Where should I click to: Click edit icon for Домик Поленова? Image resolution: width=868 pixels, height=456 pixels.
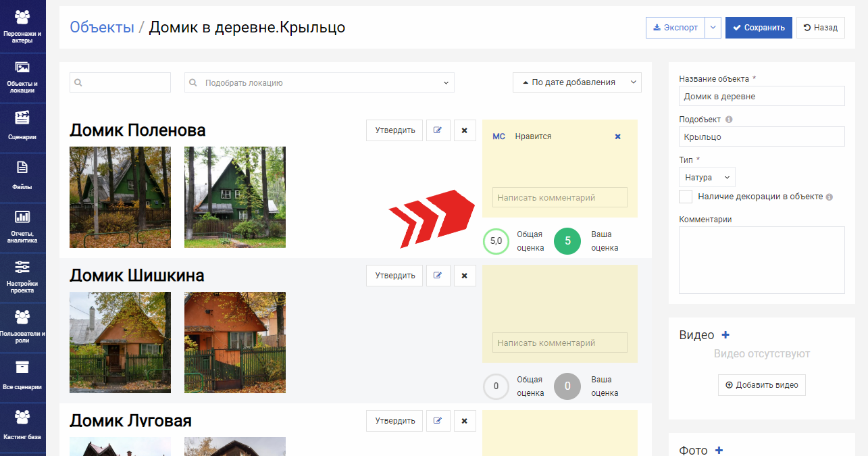coord(438,130)
